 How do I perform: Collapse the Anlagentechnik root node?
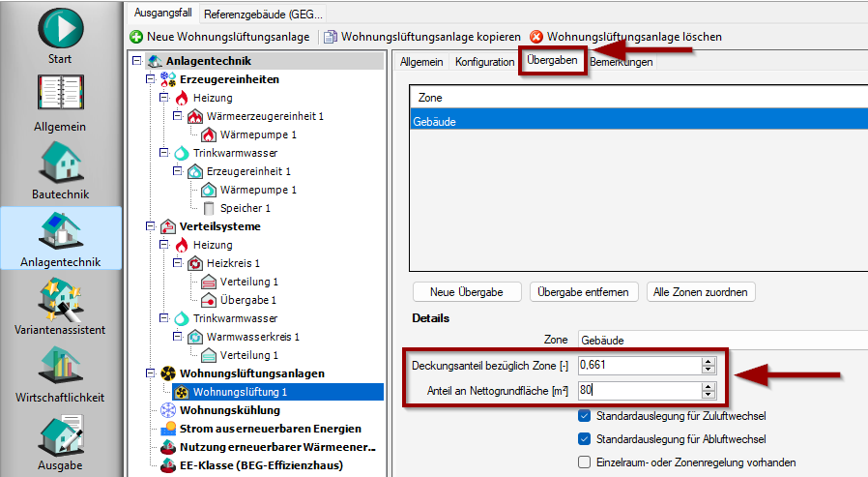point(136,60)
